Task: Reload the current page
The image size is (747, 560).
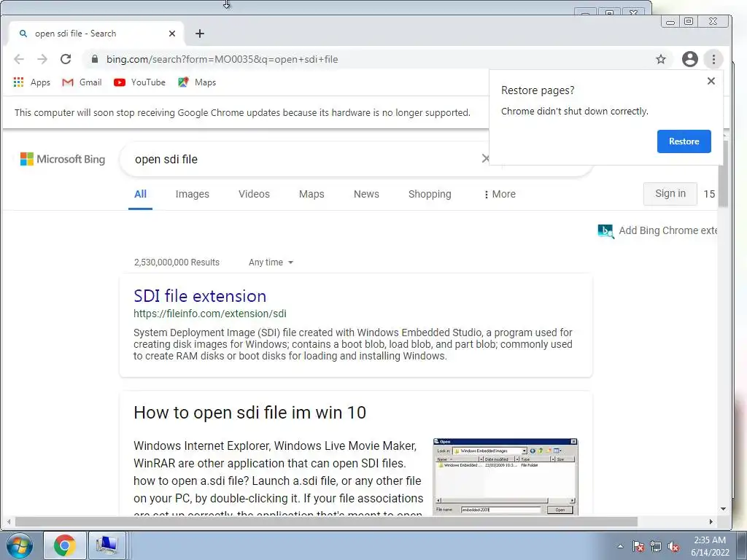Action: coord(66,59)
